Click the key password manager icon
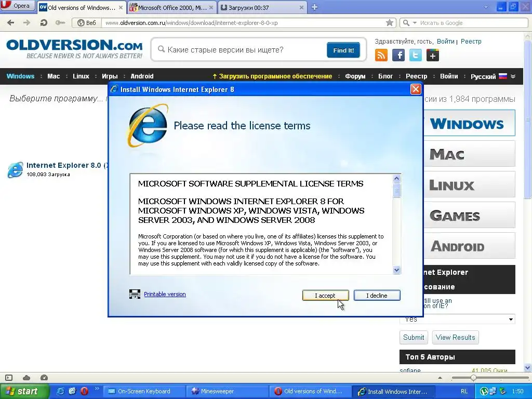Screen dimensions: 532x399 tap(60, 23)
